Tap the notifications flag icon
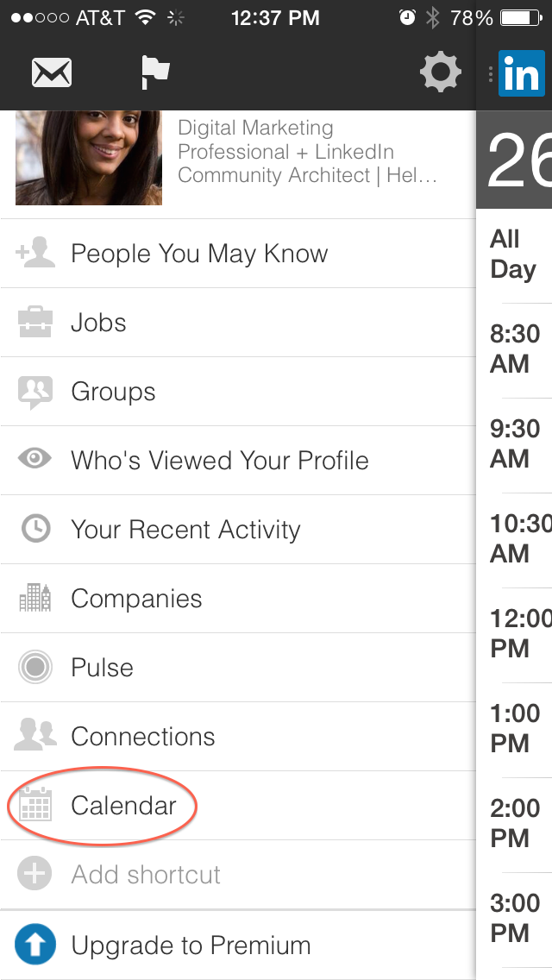This screenshot has height=980, width=552. pos(155,72)
